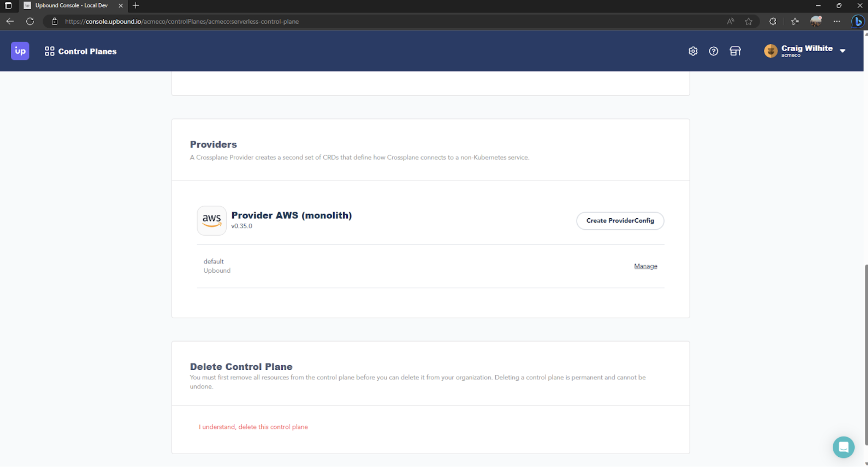Reload the current page
The height and width of the screenshot is (467, 868).
tap(30, 22)
